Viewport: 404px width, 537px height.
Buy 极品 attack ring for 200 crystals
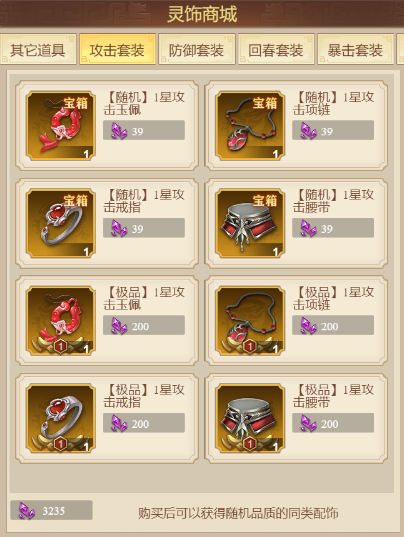[x=144, y=423]
